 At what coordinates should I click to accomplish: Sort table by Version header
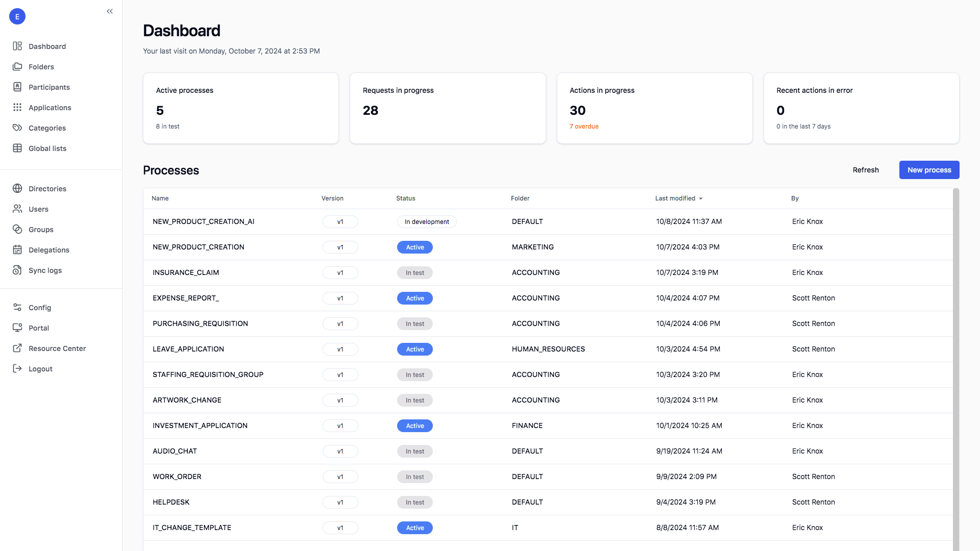pos(332,198)
